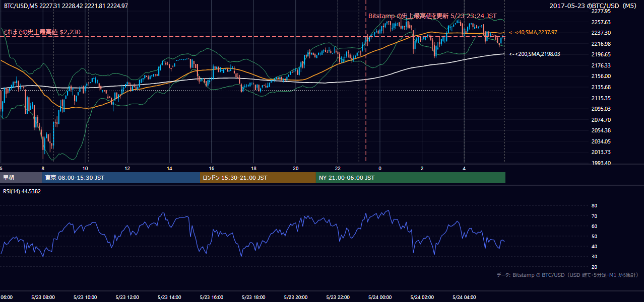This screenshot has width=644, height=302.
Task: Select the 200 SMA label reading 2198.03
Action: 535,54
